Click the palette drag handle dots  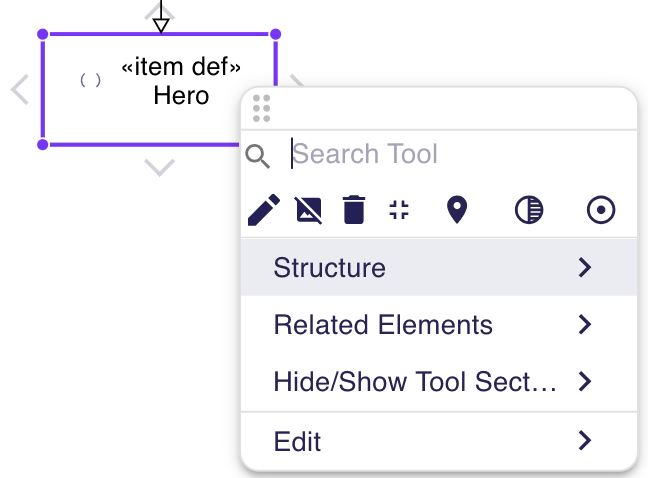(x=262, y=109)
